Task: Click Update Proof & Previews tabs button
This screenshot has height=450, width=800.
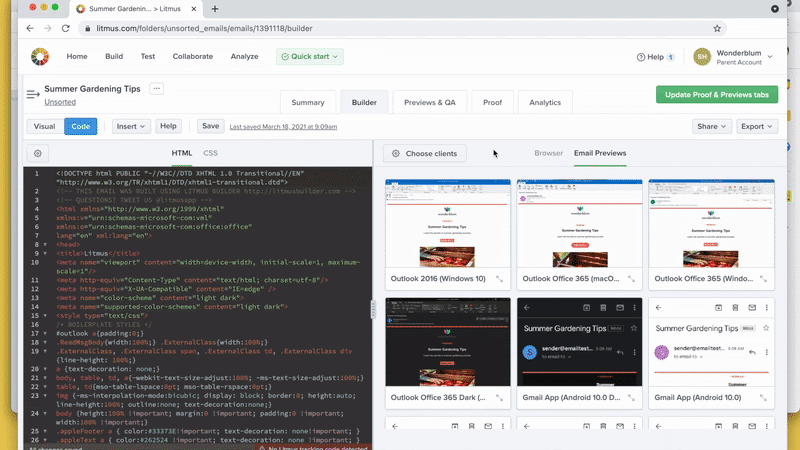Action: [717, 94]
